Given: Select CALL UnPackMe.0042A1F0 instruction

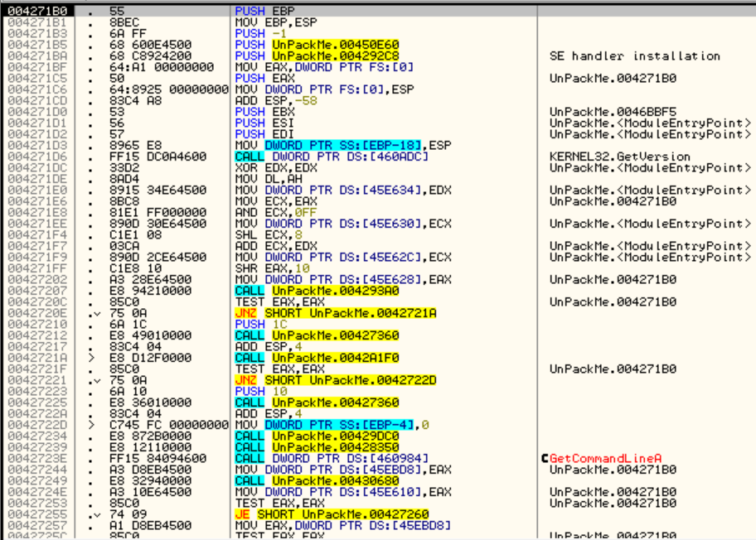Looking at the screenshot, I should (317, 358).
